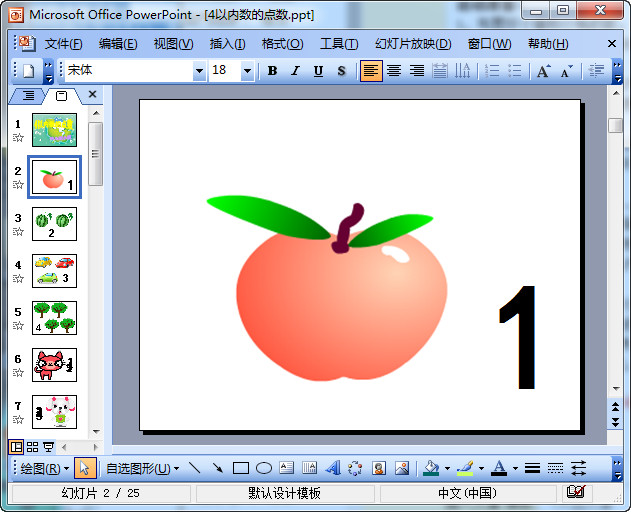Insert a vertical text box
The height and width of the screenshot is (512, 631).
click(309, 468)
